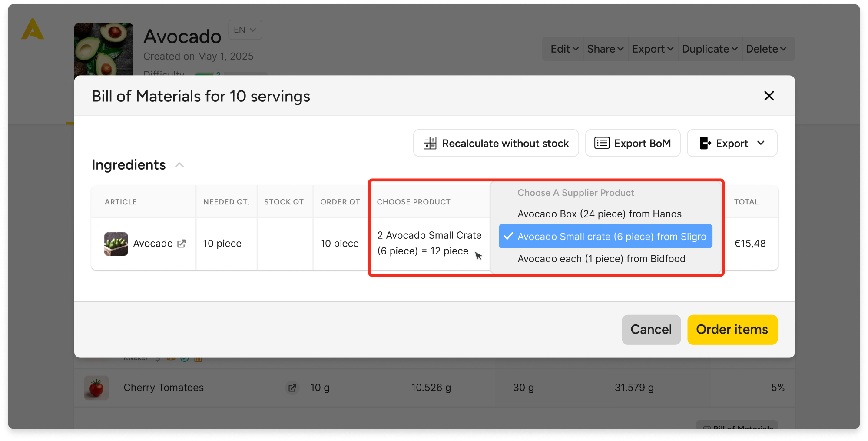The image size is (868, 441).
Task: Open the Share dropdown menu
Action: point(605,49)
